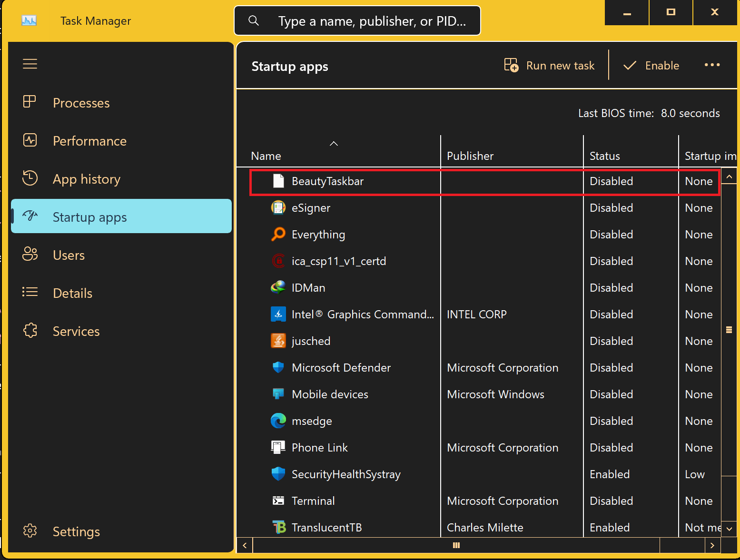Click the TranslucentTB app icon
The height and width of the screenshot is (560, 740).
[279, 527]
